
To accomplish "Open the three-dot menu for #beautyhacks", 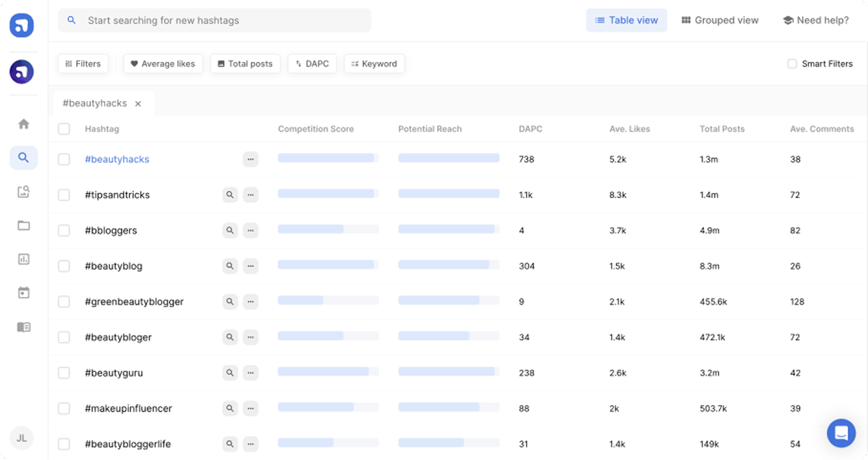I will (x=250, y=159).
